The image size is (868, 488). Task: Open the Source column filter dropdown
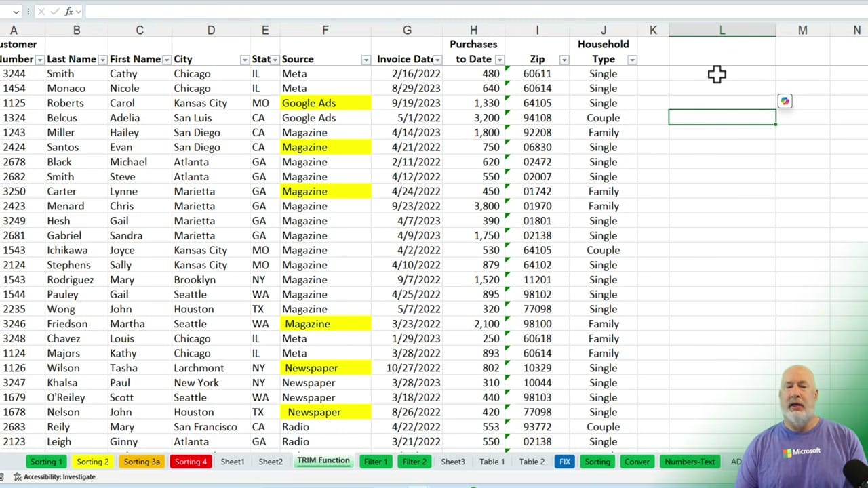click(x=366, y=59)
